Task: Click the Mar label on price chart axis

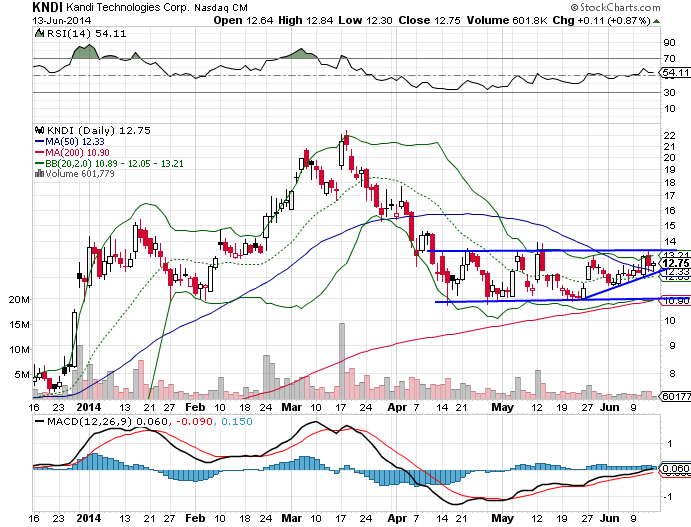Action: [x=291, y=407]
